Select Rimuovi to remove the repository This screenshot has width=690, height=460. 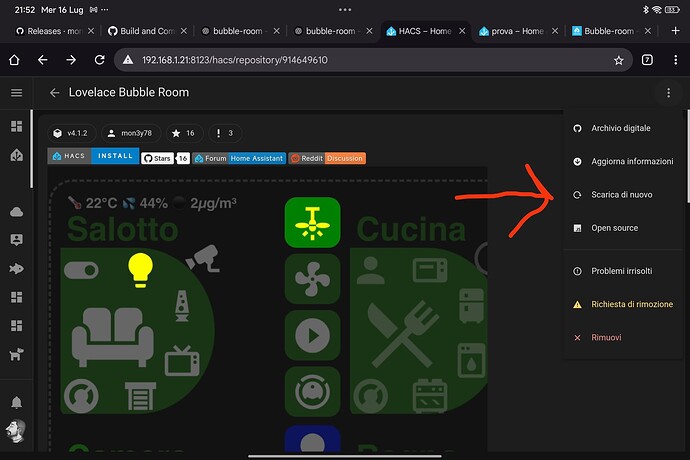[623, 338]
